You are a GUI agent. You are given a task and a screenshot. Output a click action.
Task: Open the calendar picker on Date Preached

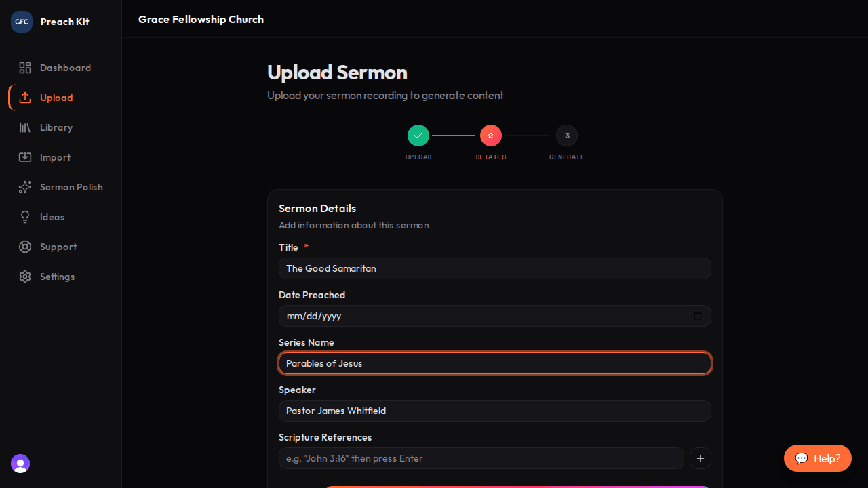coord(698,316)
